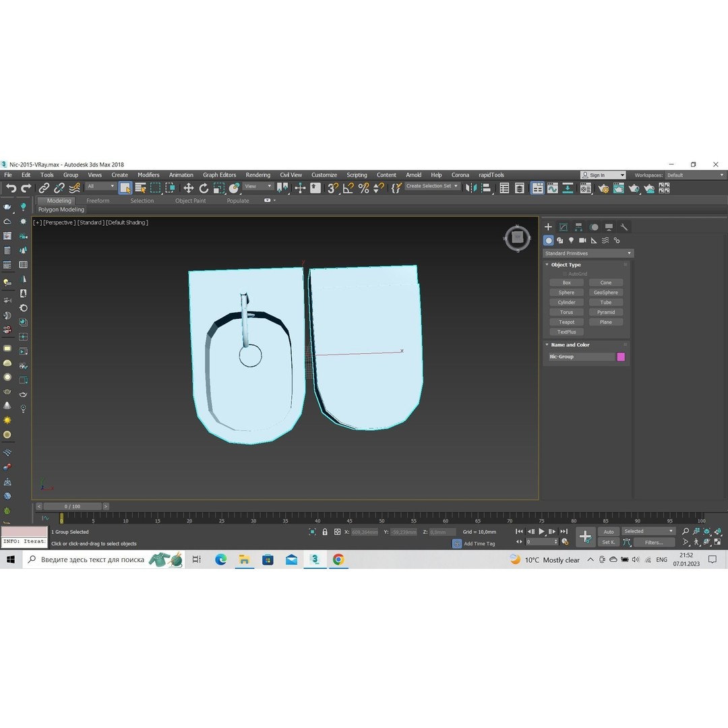Open the Sign In dropdown

(603, 175)
